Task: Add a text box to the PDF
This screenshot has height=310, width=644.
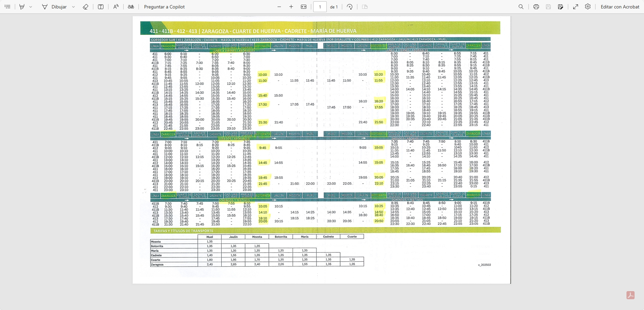Action: (101, 7)
